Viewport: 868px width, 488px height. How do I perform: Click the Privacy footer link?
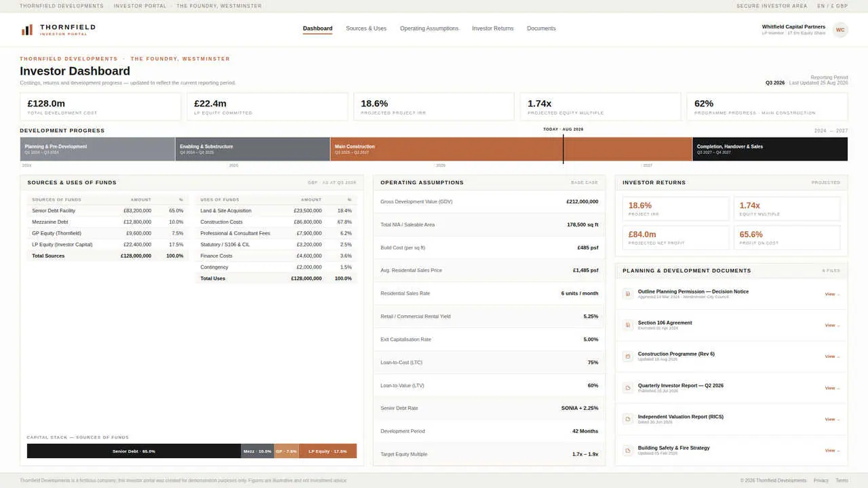(x=821, y=481)
